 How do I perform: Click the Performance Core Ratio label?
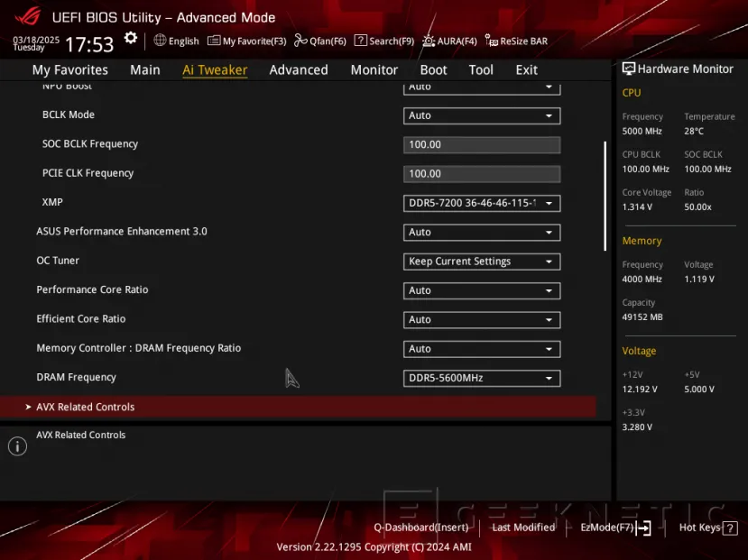92,289
